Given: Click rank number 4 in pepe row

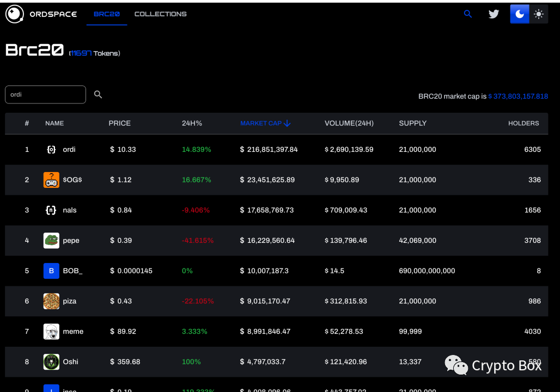Looking at the screenshot, I should pos(27,241).
